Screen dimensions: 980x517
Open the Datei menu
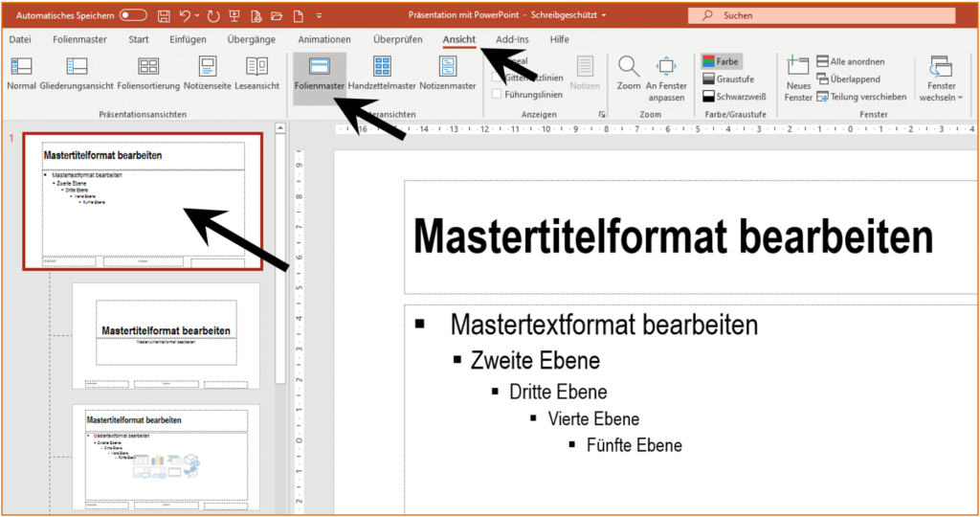coord(20,39)
